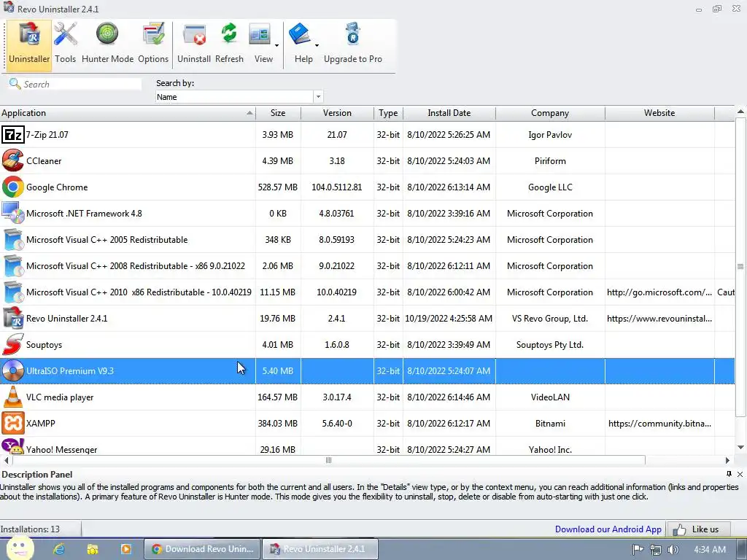Sort by the Website column header
The image size is (747, 560).
click(x=659, y=113)
